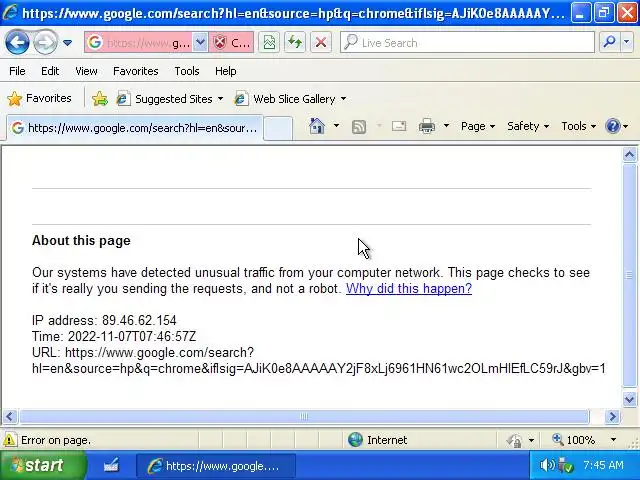Go back with the Back arrow button
Screen dimensions: 640x480
tap(17, 42)
